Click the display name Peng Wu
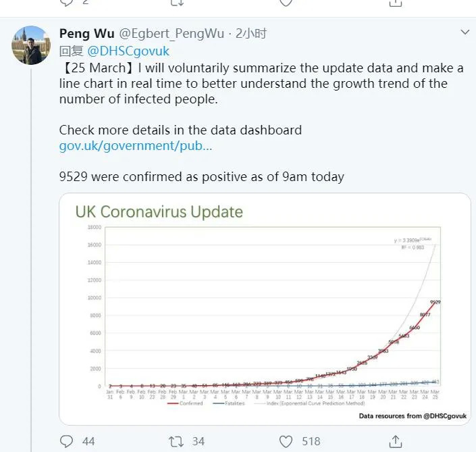The image size is (476, 452). (x=87, y=33)
